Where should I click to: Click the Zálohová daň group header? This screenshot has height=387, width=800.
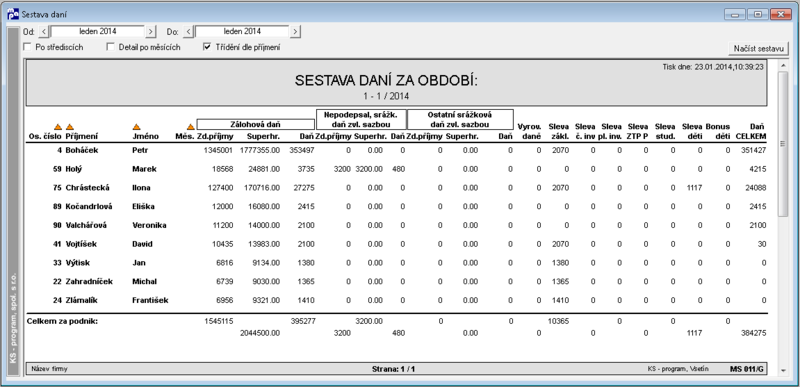[x=256, y=124]
